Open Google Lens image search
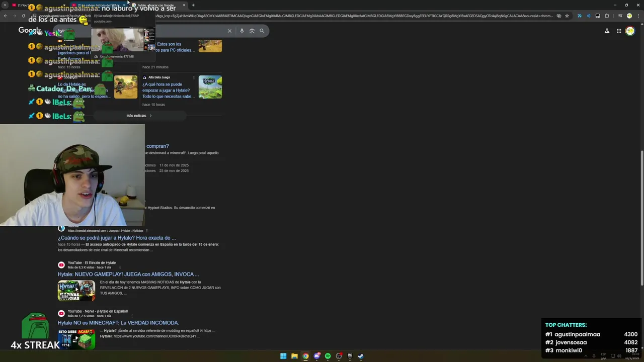Viewport: 644px width, 362px height. coord(252,31)
